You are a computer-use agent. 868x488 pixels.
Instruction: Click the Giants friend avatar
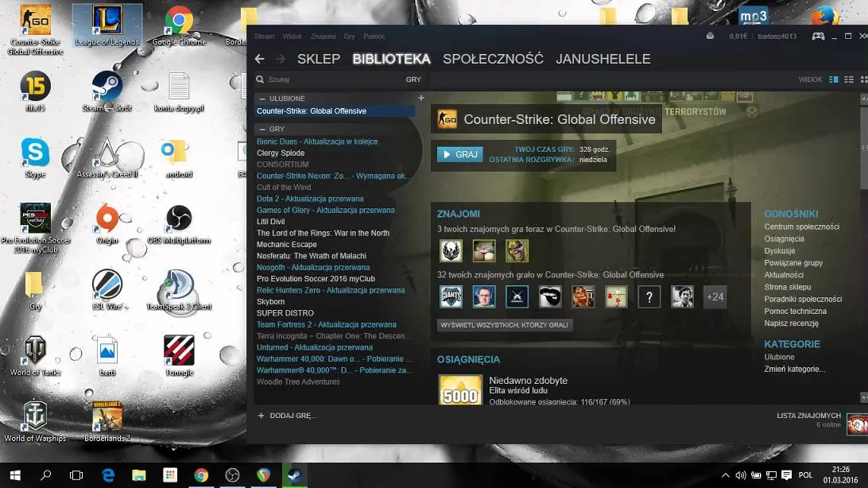(x=451, y=297)
